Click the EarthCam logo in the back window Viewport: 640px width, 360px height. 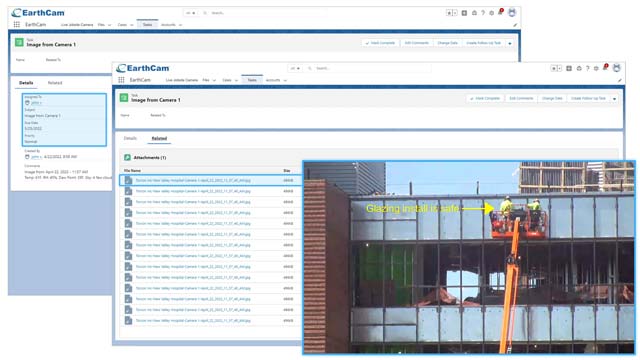[38, 13]
